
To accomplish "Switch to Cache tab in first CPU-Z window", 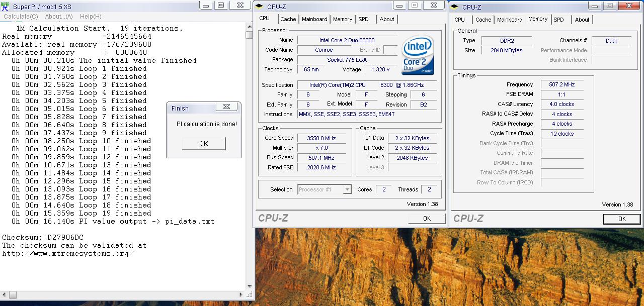I will [288, 19].
